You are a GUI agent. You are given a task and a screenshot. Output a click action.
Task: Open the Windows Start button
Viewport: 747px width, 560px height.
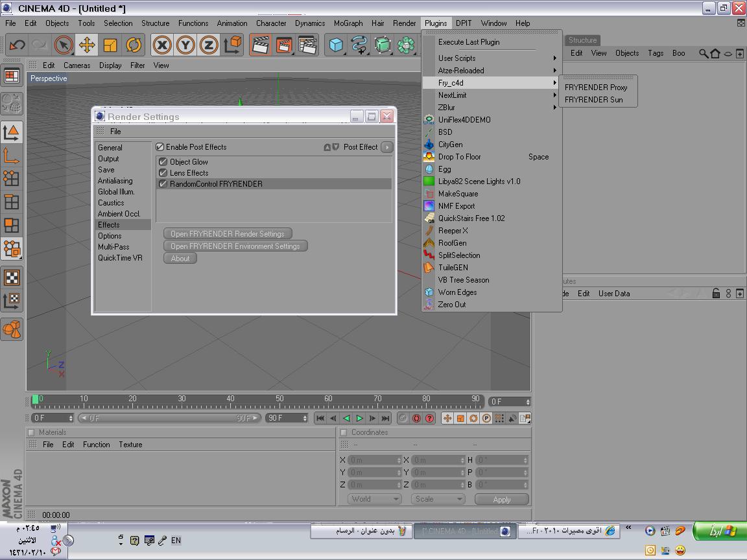[719, 531]
